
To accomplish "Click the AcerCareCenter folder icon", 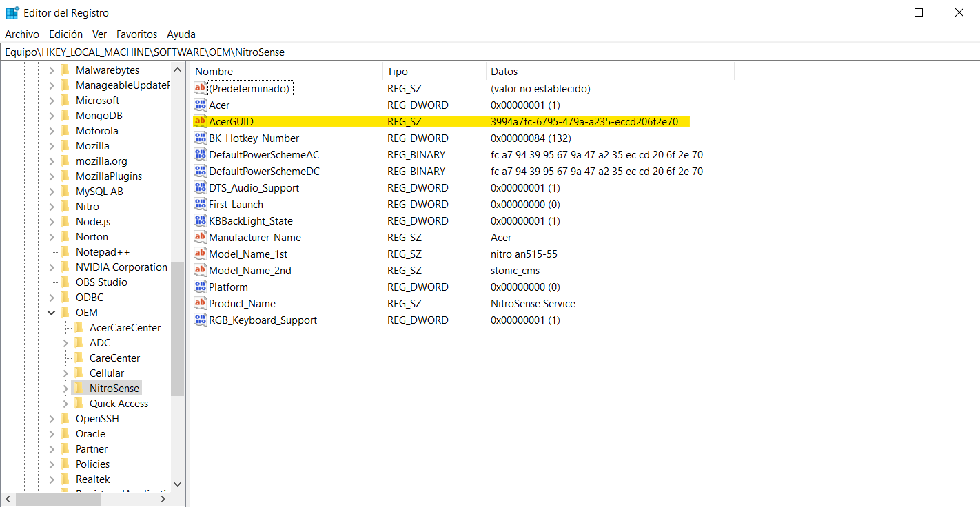I will 79,327.
